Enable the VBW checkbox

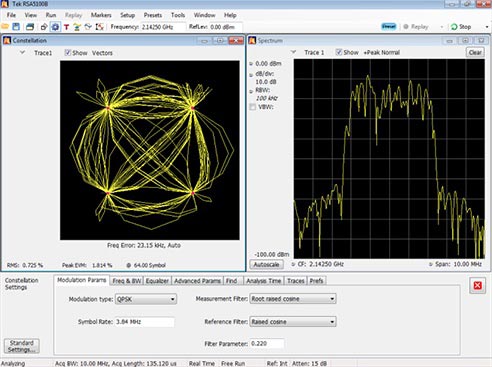(253, 107)
